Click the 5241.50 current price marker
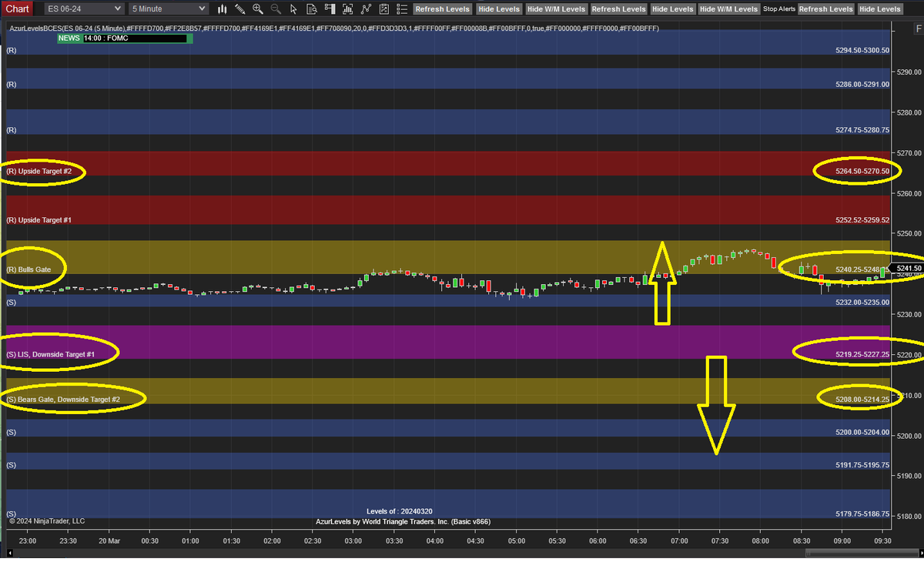Viewport: 924px width, 562px height. click(x=906, y=269)
